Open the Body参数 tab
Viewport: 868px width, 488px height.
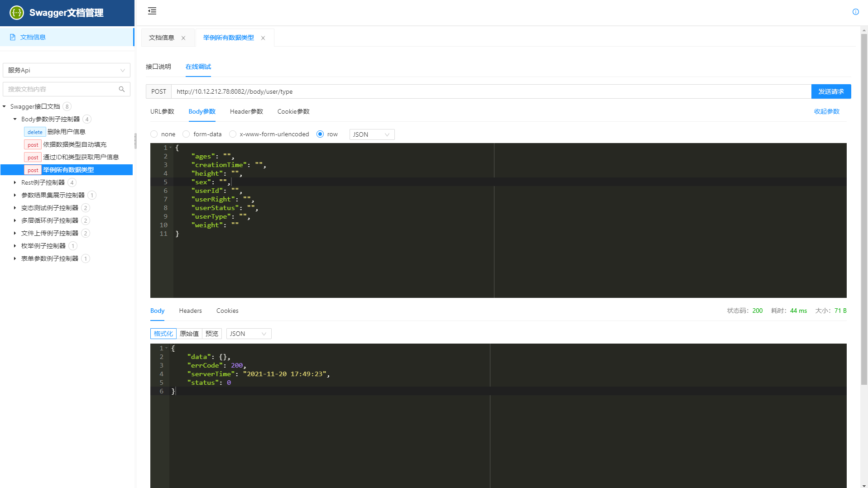coord(202,111)
